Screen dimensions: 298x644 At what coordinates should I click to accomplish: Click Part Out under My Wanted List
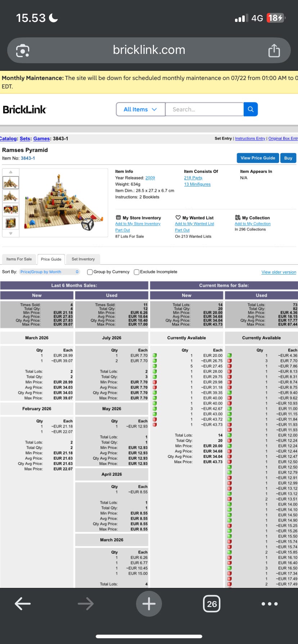point(182,230)
